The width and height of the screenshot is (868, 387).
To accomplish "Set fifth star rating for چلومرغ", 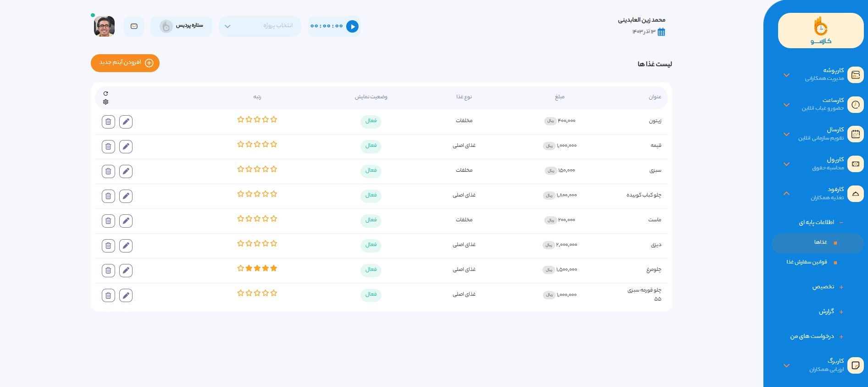I will [x=241, y=268].
